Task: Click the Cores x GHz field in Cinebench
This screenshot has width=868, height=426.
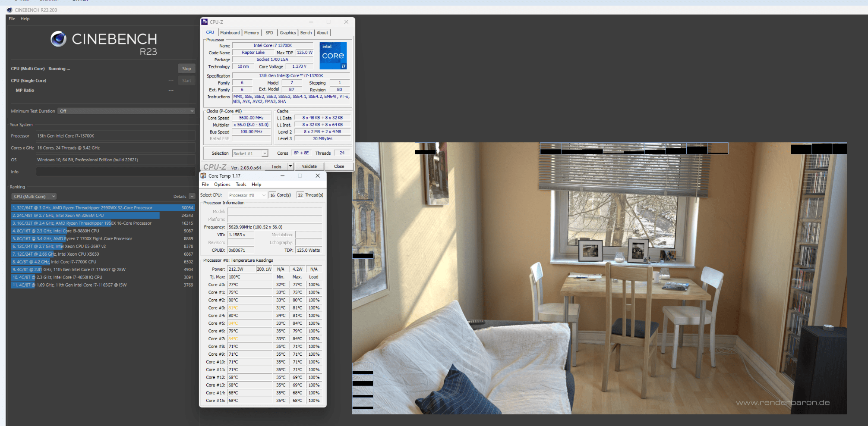Action: tap(116, 148)
